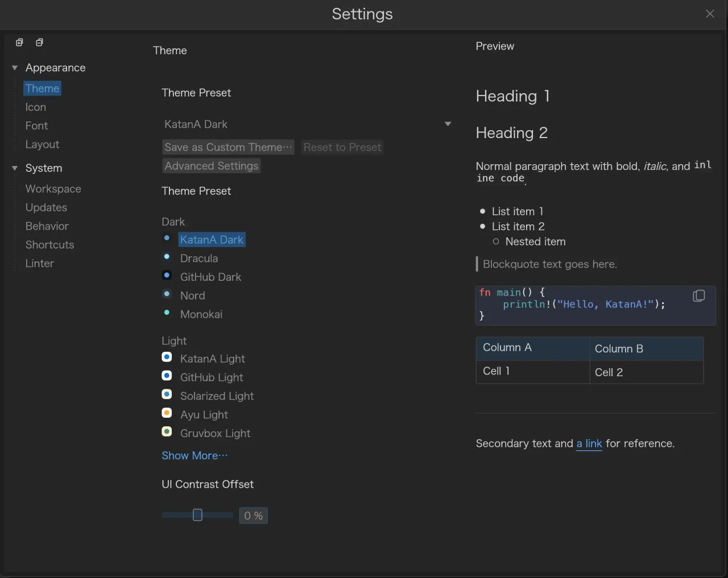Click the collapse all sections icon
The width and height of the screenshot is (728, 578).
pyautogui.click(x=39, y=43)
